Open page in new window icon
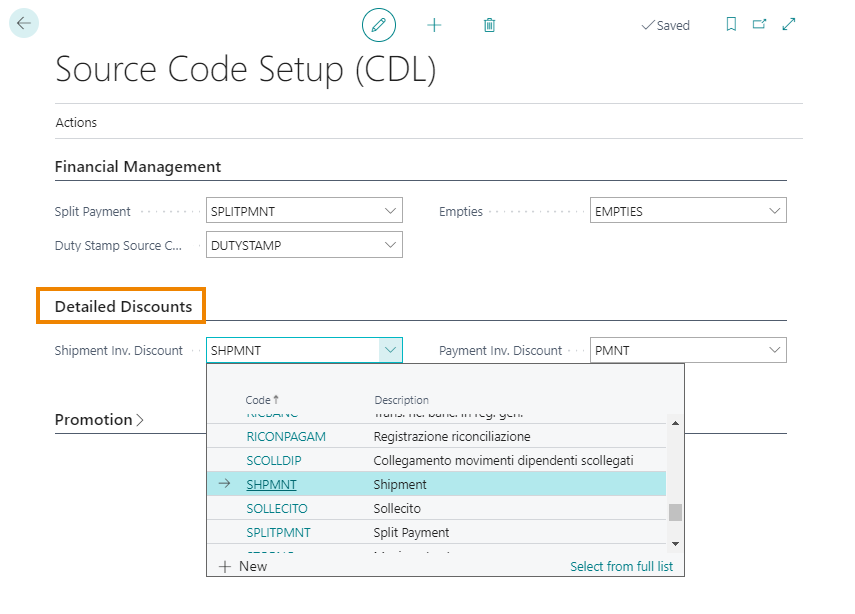Screen dimensions: 855x614 pos(759,24)
